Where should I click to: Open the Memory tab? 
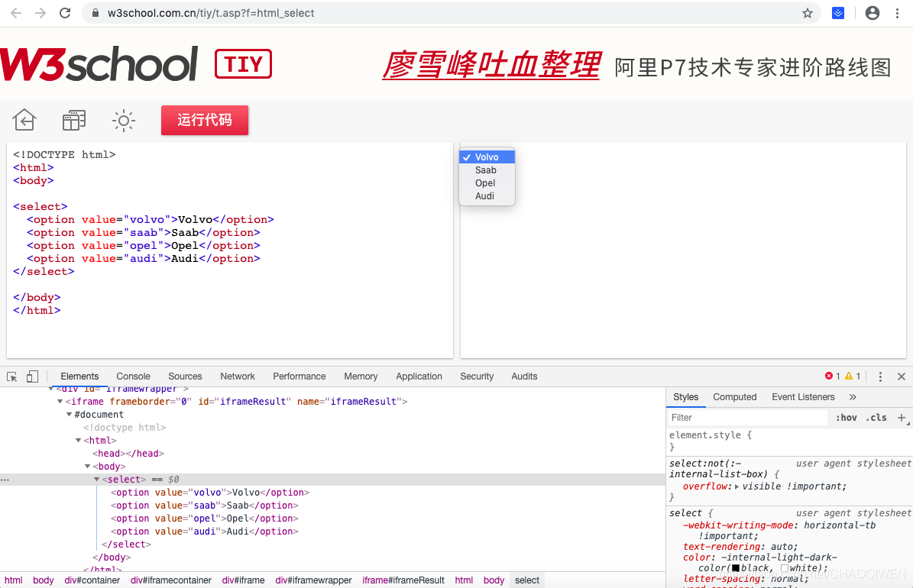(361, 376)
